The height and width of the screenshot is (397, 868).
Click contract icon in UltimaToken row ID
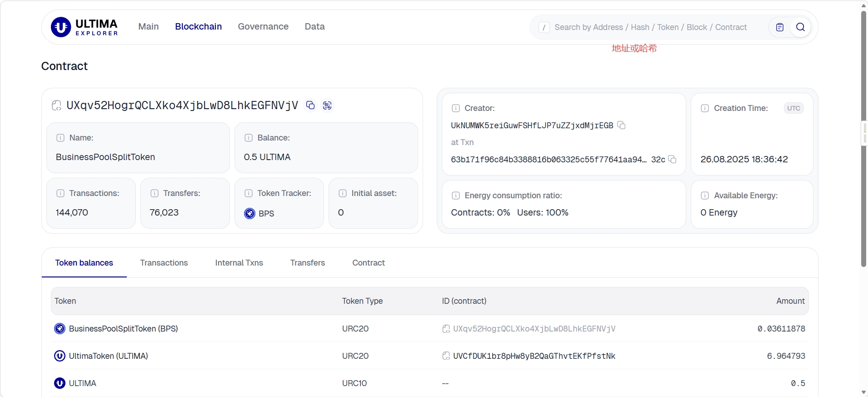446,356
